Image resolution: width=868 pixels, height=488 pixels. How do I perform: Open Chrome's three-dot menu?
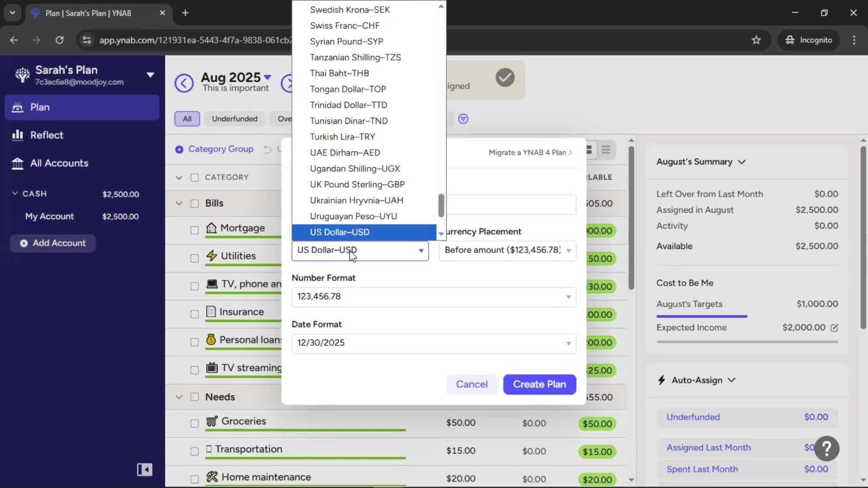click(854, 40)
